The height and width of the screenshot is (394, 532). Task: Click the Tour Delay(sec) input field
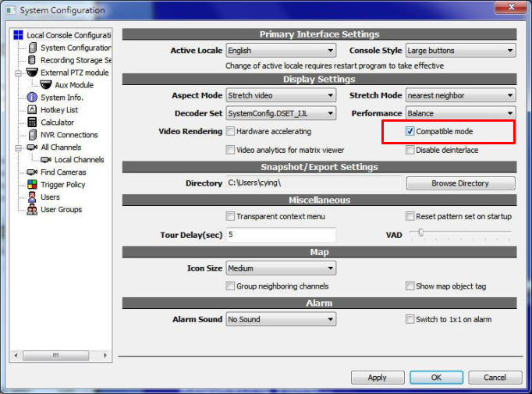(x=281, y=235)
